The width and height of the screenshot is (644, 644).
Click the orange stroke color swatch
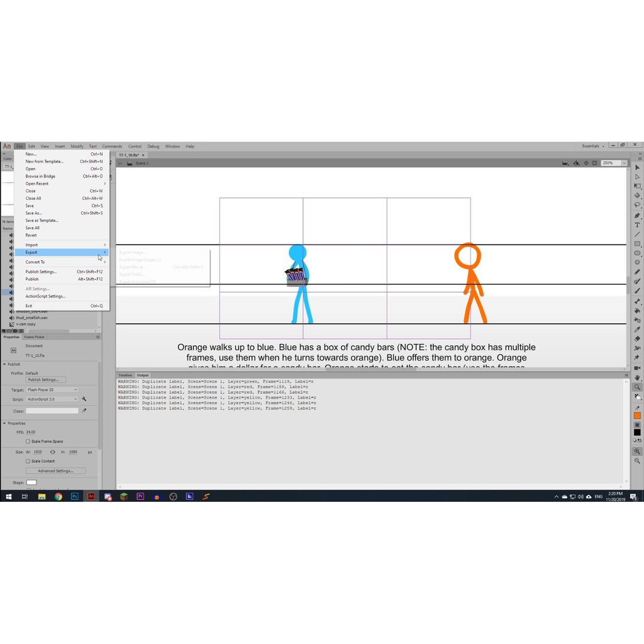pos(637,416)
